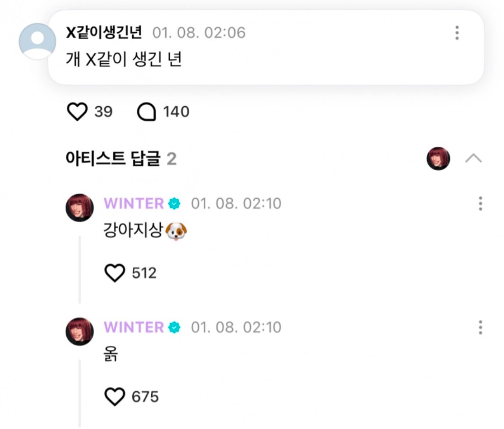This screenshot has width=504, height=429.
Task: Open the 140 comments bubble icon
Action: [146, 112]
